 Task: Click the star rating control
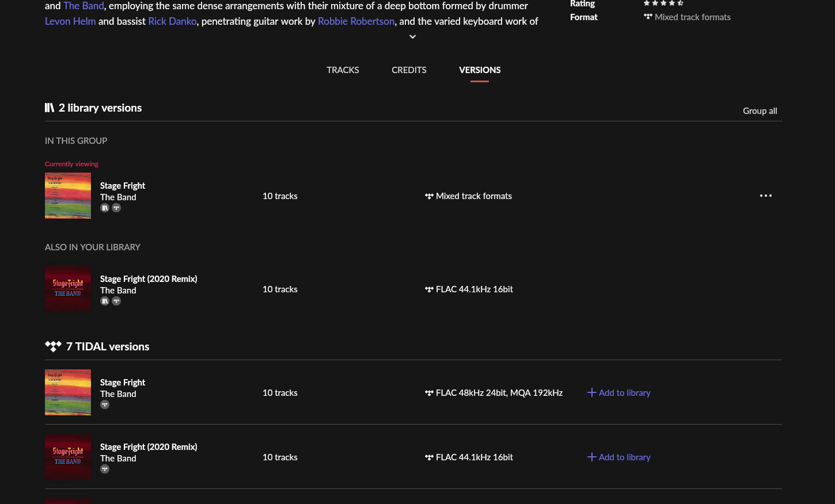pos(663,3)
